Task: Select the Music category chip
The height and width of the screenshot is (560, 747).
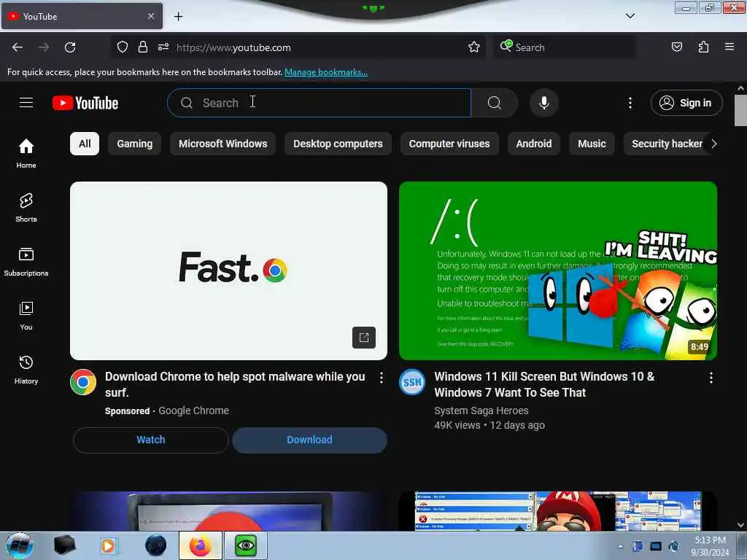Action: click(x=592, y=144)
